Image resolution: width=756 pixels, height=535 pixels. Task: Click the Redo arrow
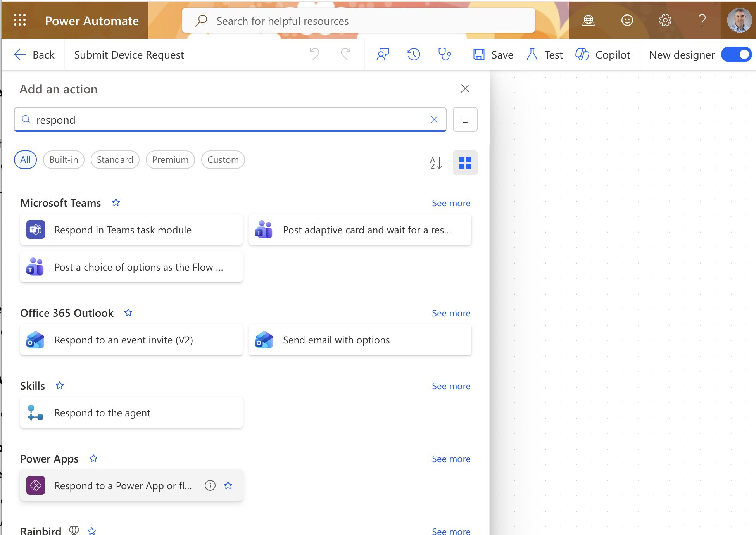[x=345, y=54]
